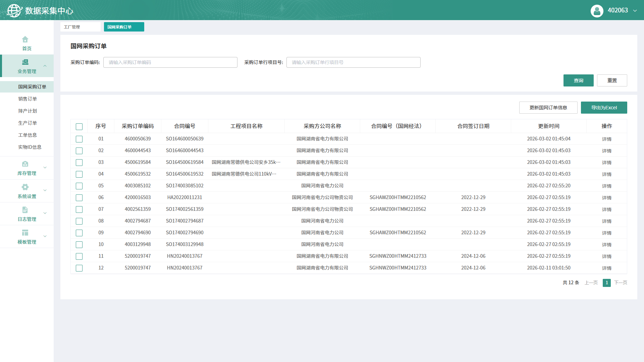This screenshot has width=644, height=362.
Task: Click the home icon in sidebar
Action: coord(25,40)
